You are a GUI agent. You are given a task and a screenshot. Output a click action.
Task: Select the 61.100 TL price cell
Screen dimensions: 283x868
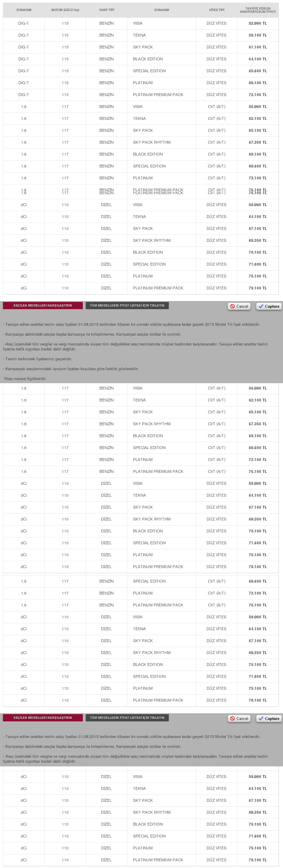tap(258, 47)
